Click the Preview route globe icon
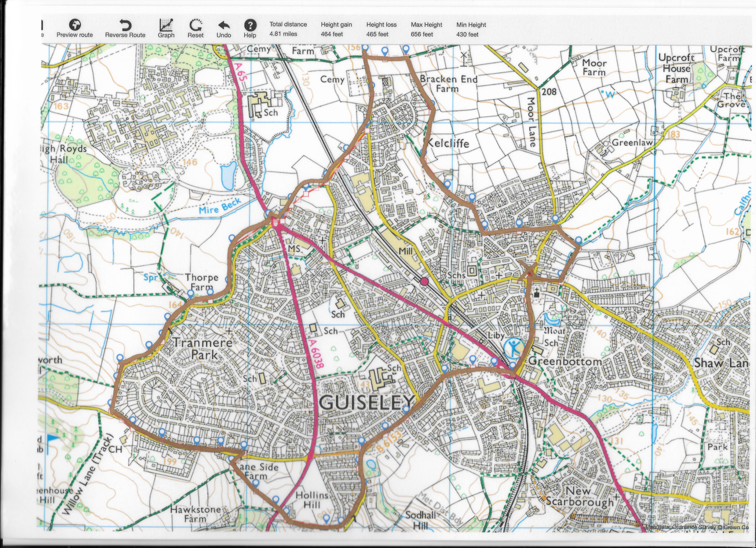 75,25
